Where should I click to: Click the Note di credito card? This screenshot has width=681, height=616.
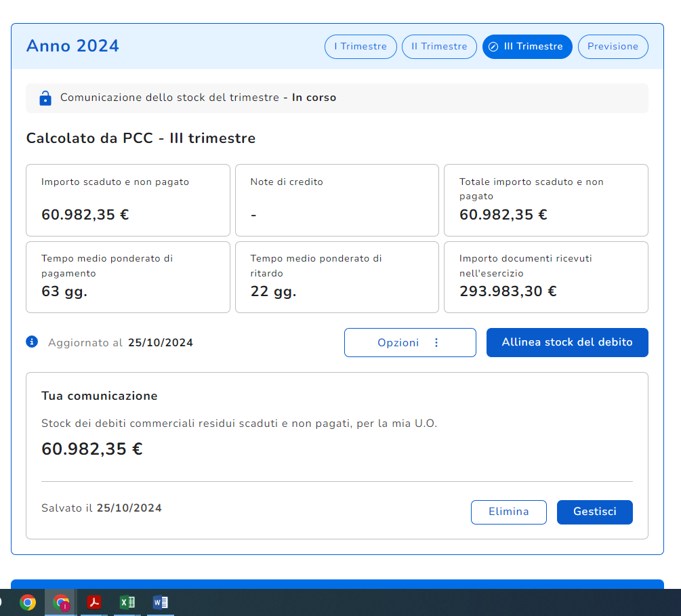pyautogui.click(x=337, y=200)
